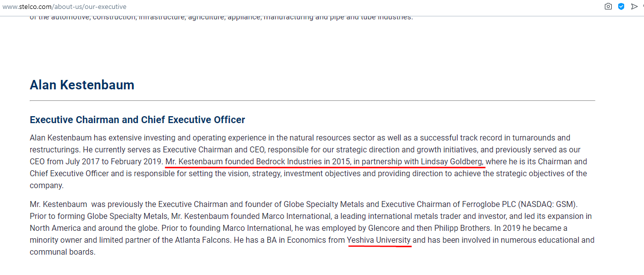Click the partially visible icon at the address bar's far right edge
The image size is (644, 275).
click(643, 6)
